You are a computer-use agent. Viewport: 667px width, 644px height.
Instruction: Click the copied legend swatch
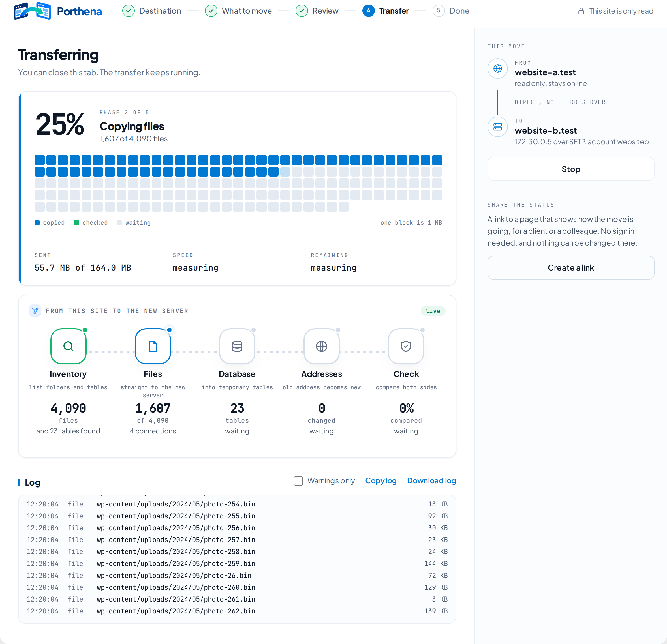coord(37,222)
